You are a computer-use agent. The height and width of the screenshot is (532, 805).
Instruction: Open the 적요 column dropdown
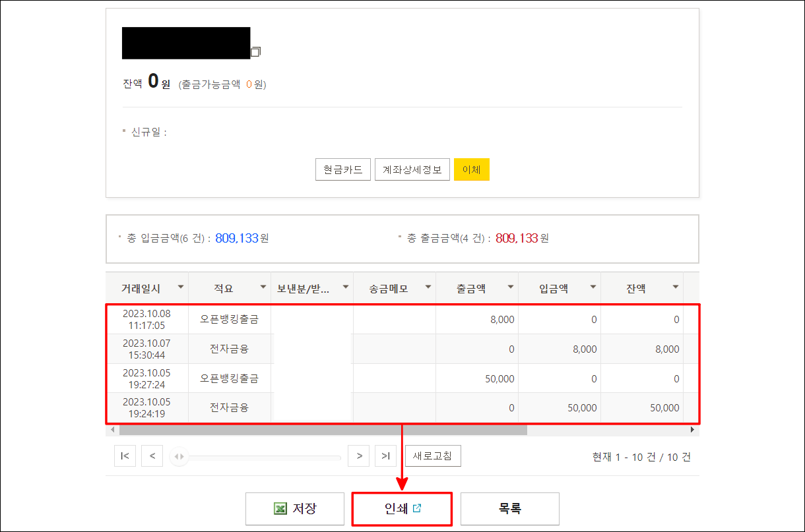[264, 287]
